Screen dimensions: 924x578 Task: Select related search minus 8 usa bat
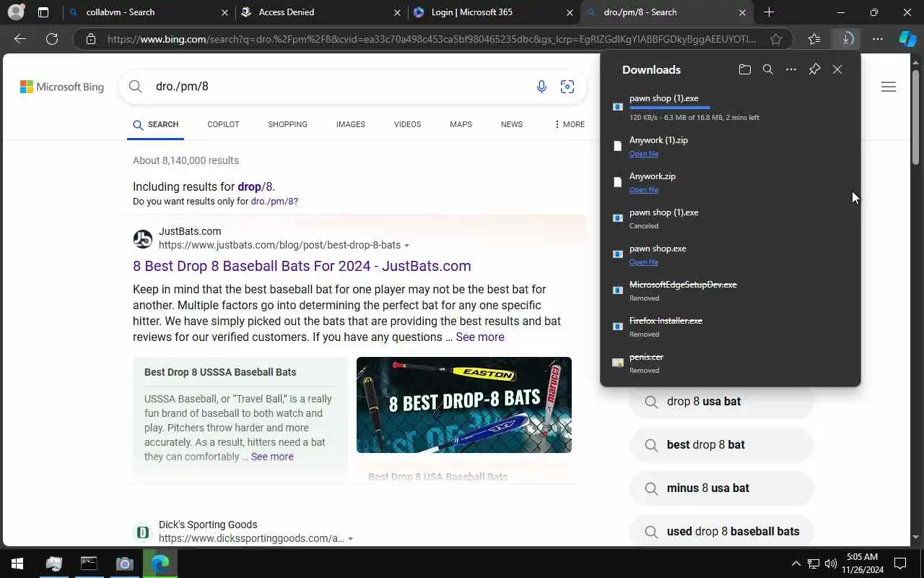[x=721, y=488]
